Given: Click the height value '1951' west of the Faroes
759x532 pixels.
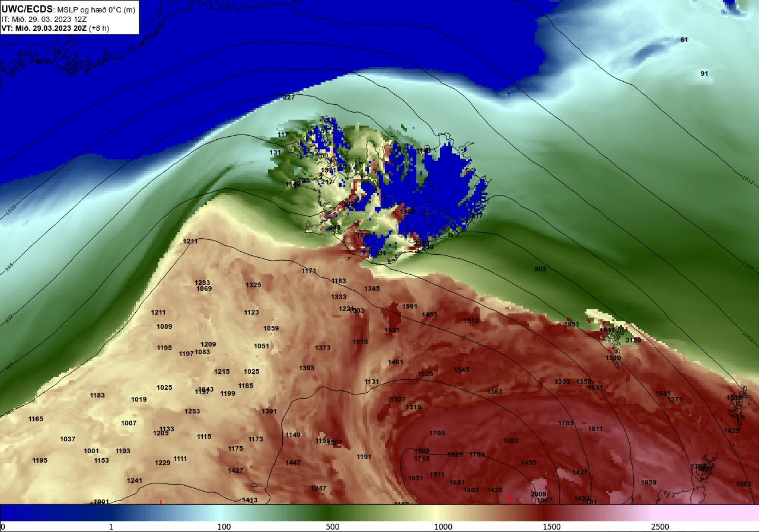Looking at the screenshot, I should (572, 324).
